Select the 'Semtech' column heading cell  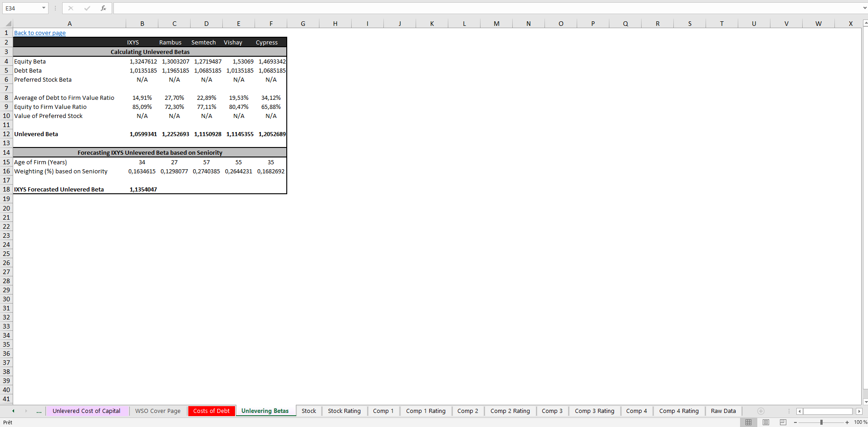tap(206, 43)
